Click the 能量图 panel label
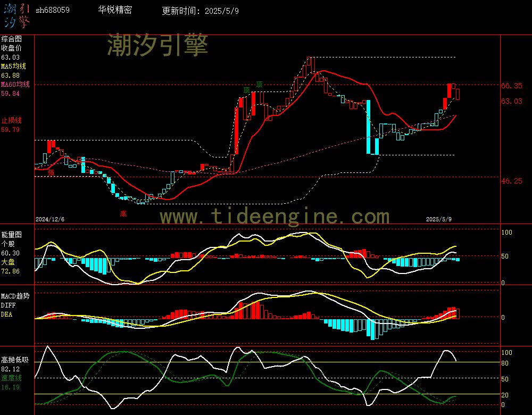Image resolution: width=532 pixels, height=415 pixels. pyautogui.click(x=12, y=235)
